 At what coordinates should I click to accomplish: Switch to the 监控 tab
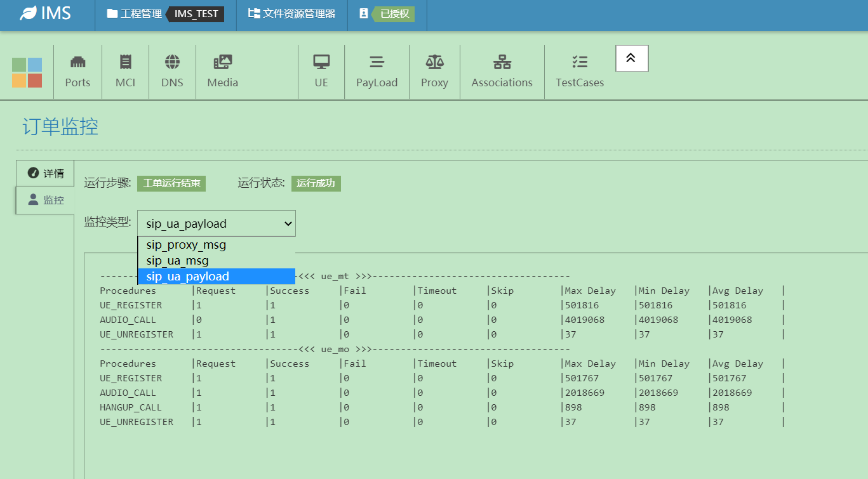click(x=46, y=200)
